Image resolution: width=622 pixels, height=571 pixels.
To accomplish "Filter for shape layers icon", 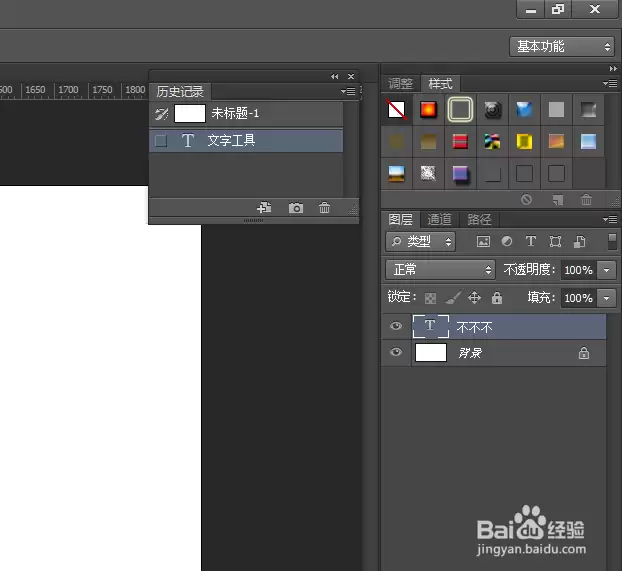I will 555,241.
